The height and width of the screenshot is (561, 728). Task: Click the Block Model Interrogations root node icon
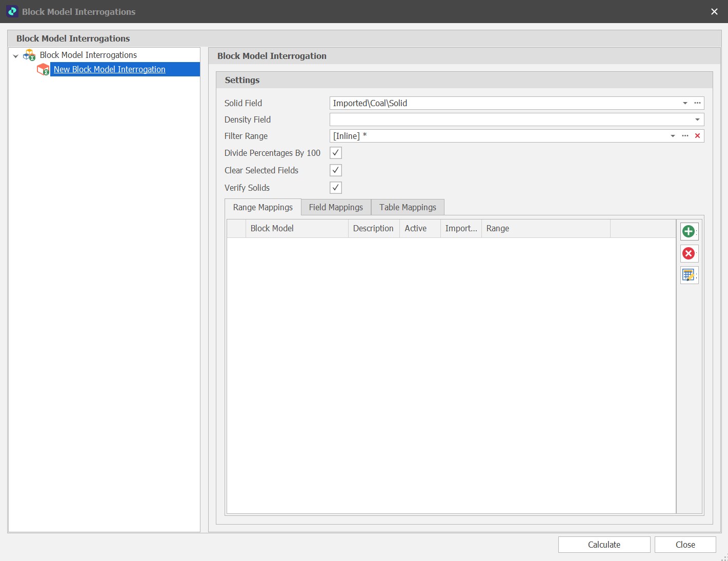30,55
